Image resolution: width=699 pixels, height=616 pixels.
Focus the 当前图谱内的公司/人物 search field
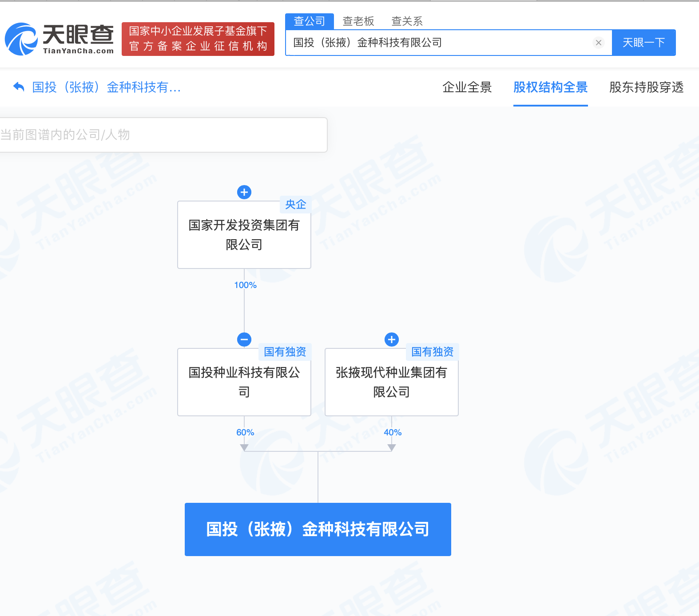163,135
